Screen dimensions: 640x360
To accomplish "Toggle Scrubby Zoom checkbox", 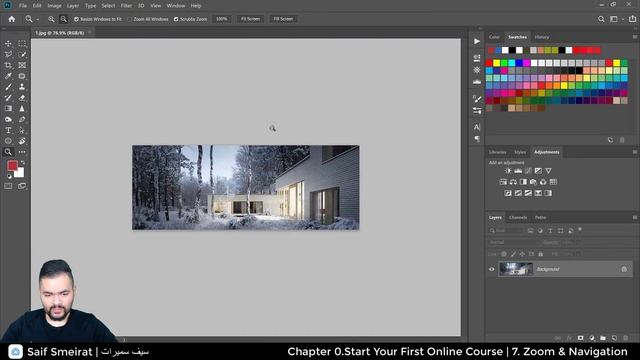I will [x=176, y=19].
